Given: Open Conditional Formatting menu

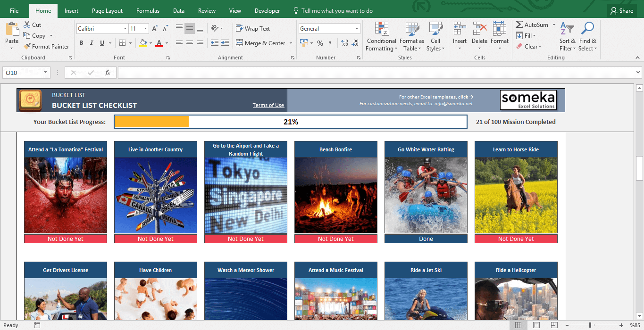Looking at the screenshot, I should pyautogui.click(x=381, y=37).
